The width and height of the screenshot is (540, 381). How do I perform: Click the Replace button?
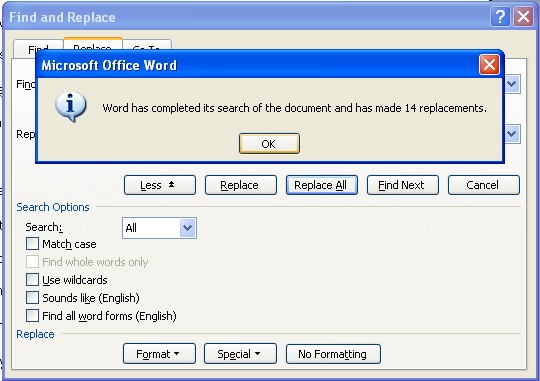[x=241, y=185]
